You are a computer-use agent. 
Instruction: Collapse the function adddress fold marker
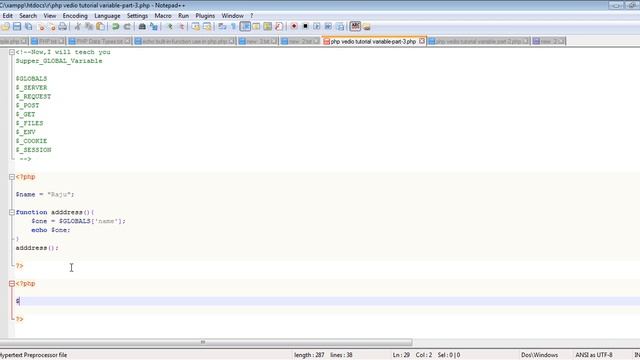click(x=12, y=212)
